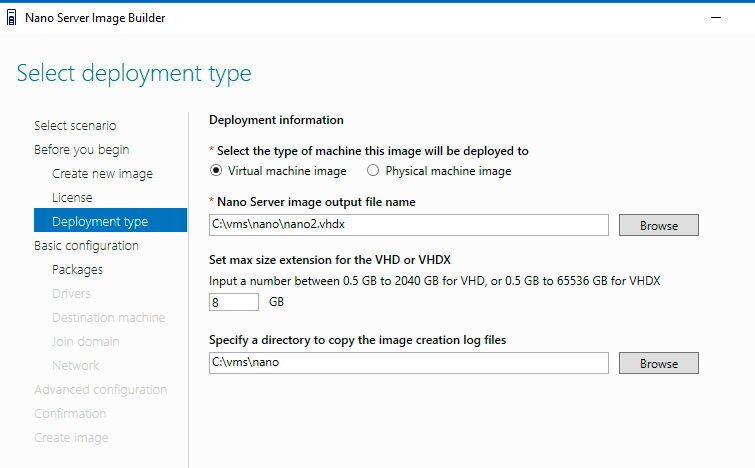This screenshot has width=755, height=468.
Task: Click the Advanced configuration step
Action: coord(101,390)
